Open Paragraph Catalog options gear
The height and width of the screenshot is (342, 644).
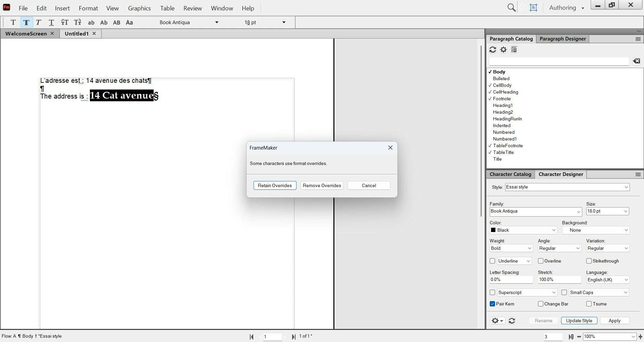(503, 50)
